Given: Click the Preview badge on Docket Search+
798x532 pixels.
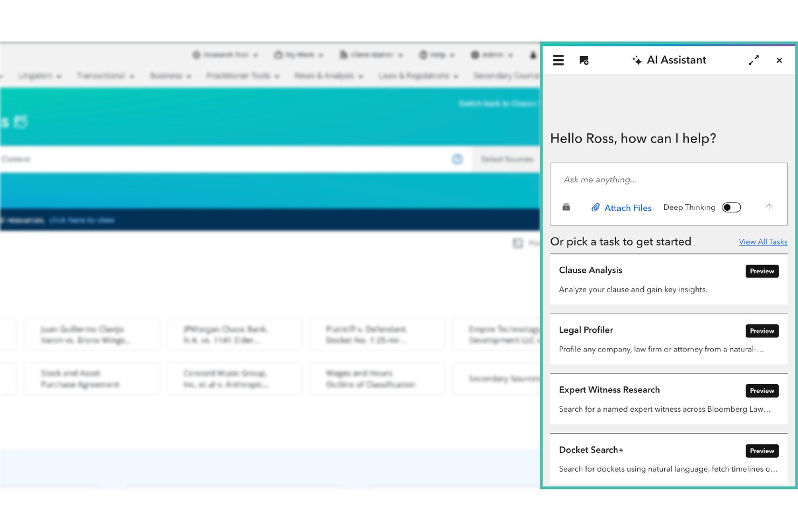Looking at the screenshot, I should [x=762, y=451].
